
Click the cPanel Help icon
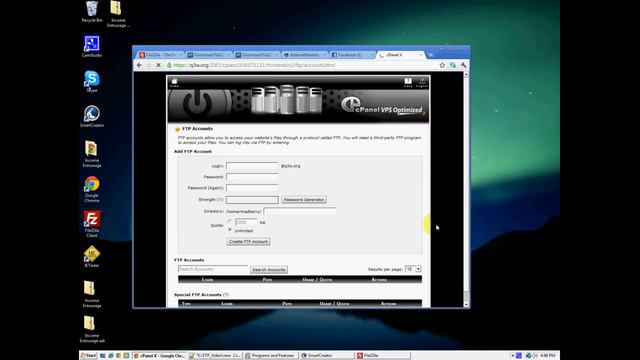pyautogui.click(x=408, y=82)
